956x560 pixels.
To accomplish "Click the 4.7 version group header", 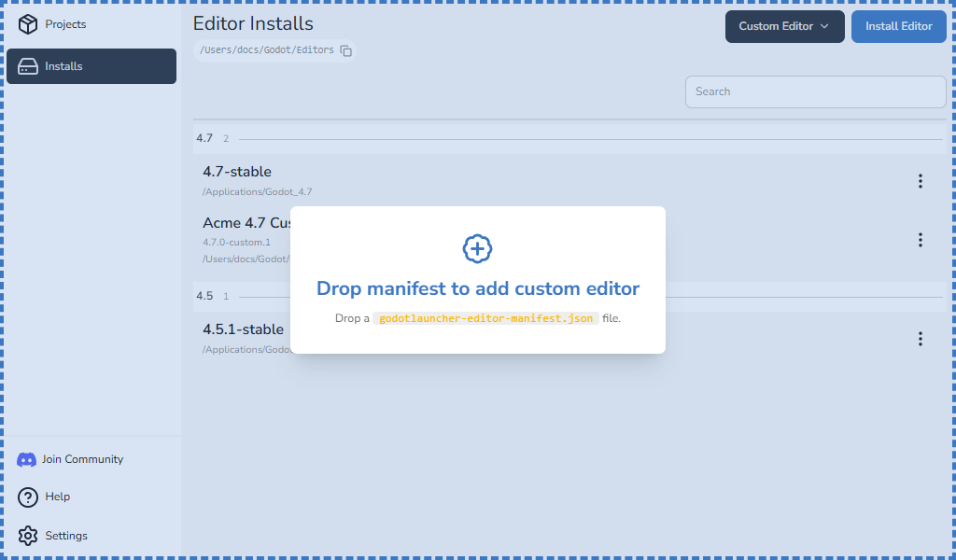I will (569, 139).
